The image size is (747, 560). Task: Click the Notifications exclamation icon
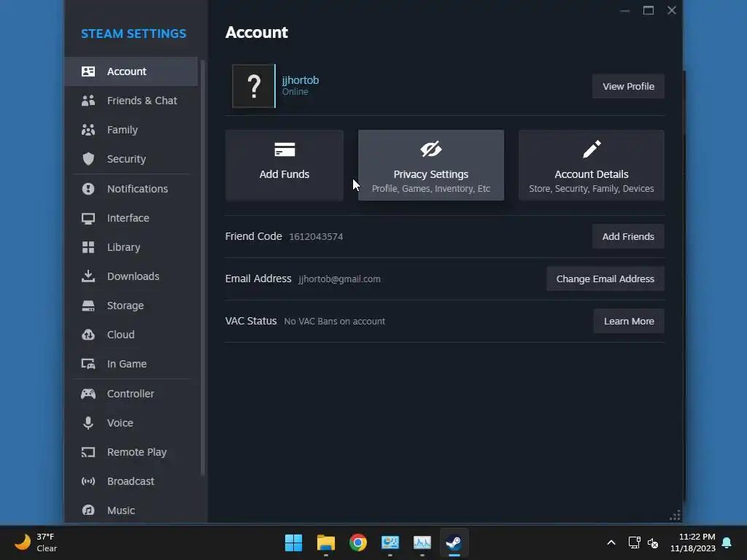(88, 189)
